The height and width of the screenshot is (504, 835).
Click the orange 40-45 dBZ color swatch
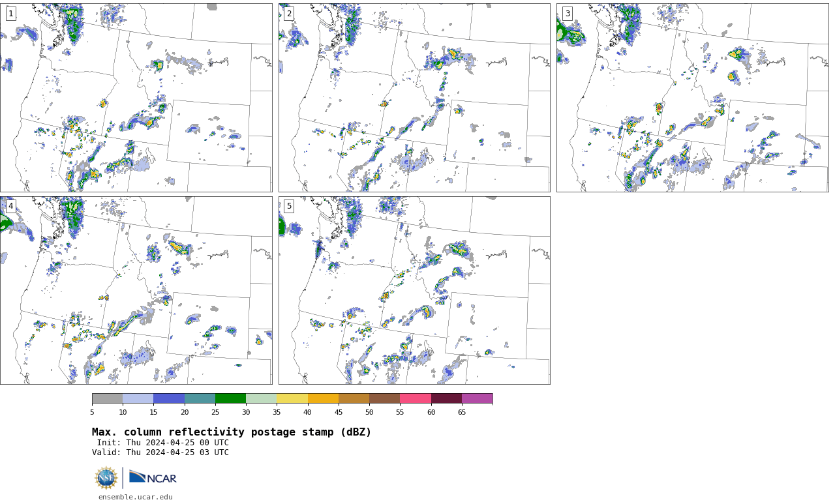[323, 398]
